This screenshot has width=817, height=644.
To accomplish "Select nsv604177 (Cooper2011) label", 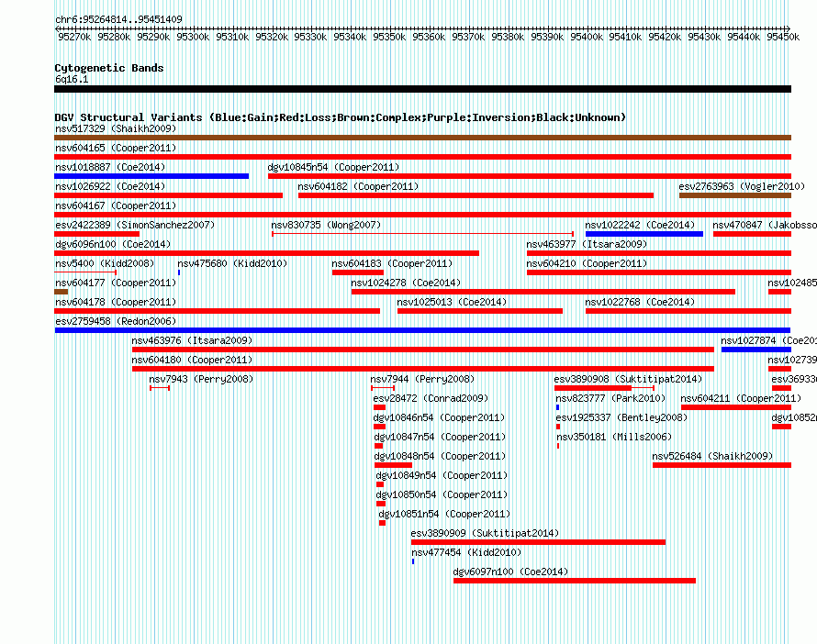I will (116, 283).
